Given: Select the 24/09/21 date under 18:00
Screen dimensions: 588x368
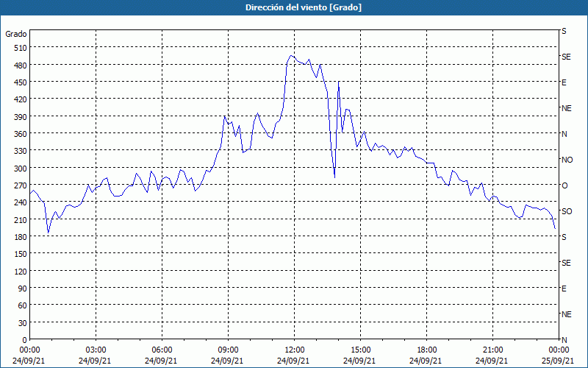Looking at the screenshot, I should point(426,361).
